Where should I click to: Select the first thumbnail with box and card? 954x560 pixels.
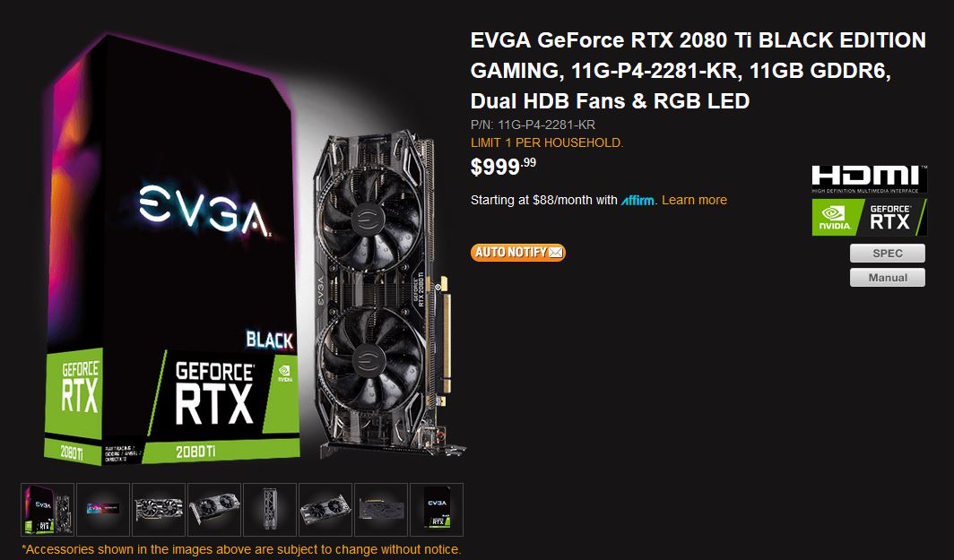click(48, 510)
